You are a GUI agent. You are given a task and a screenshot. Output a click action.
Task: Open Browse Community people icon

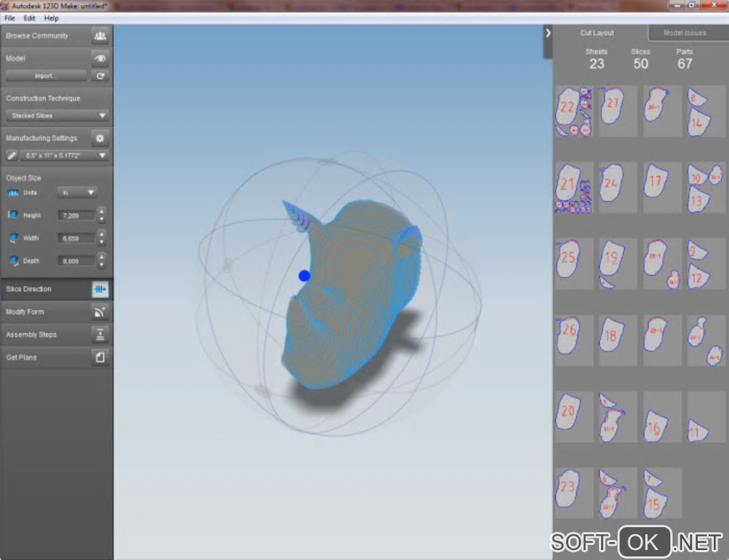100,36
